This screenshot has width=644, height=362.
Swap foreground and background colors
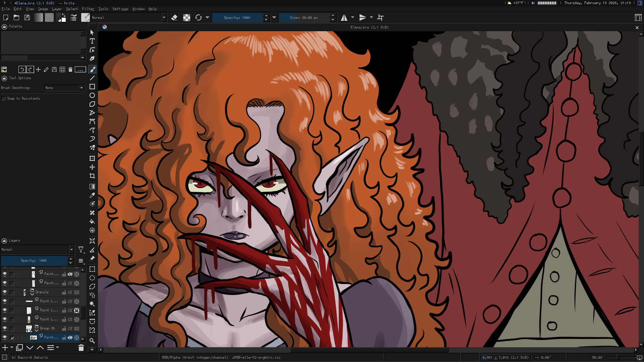click(x=64, y=15)
